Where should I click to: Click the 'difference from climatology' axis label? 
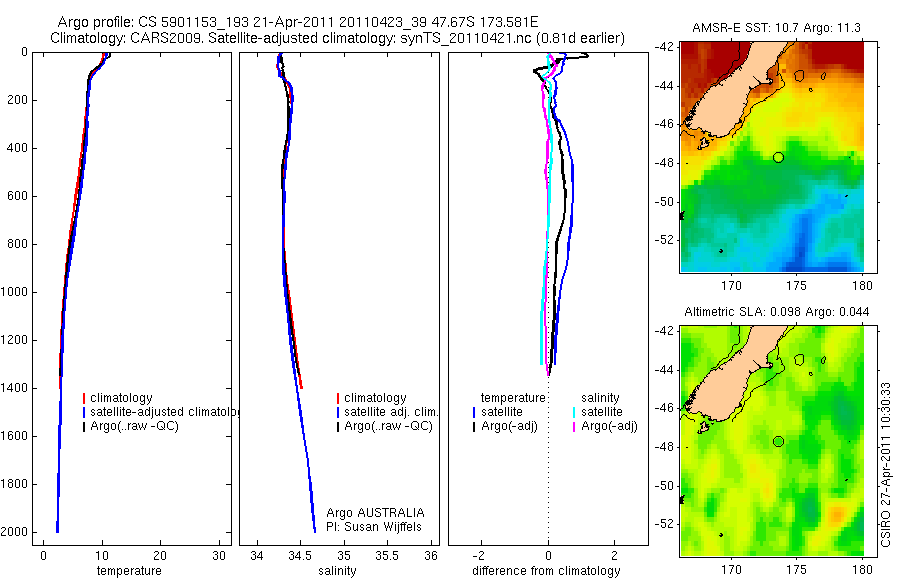[x=546, y=571]
